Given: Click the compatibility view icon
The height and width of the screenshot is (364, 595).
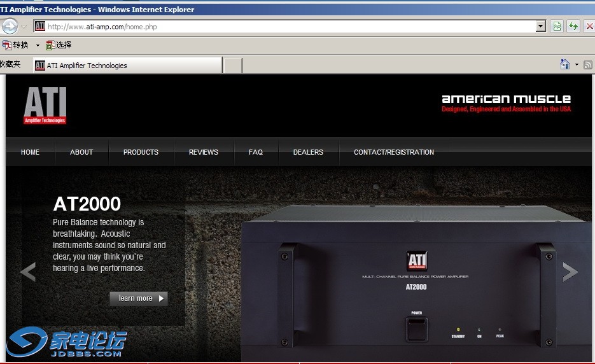Looking at the screenshot, I should (557, 26).
